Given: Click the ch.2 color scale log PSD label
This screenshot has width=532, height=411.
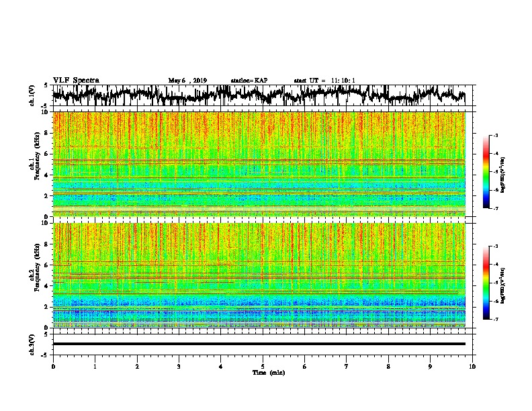Looking at the screenshot, I should point(503,285).
